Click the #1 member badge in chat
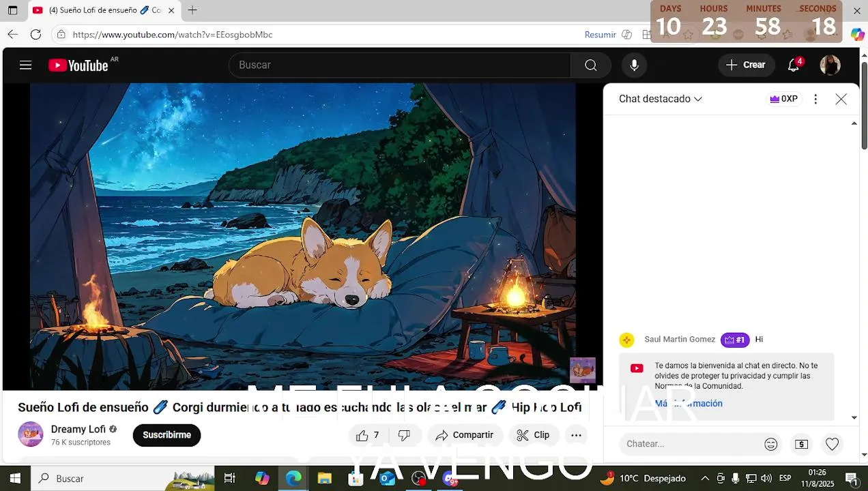 point(735,340)
